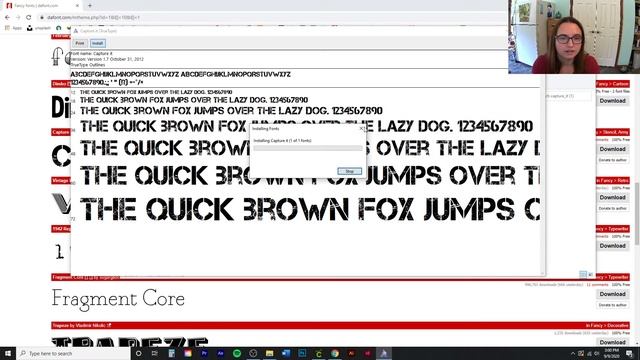640x360 pixels.
Task: Donate to author of Stencil, Army font
Action: pyautogui.click(x=612, y=160)
